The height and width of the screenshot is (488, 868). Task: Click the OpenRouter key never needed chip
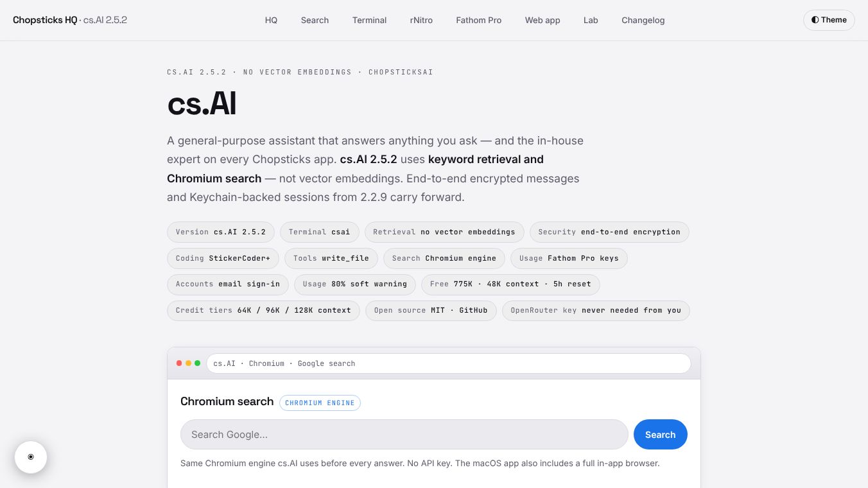click(x=596, y=310)
